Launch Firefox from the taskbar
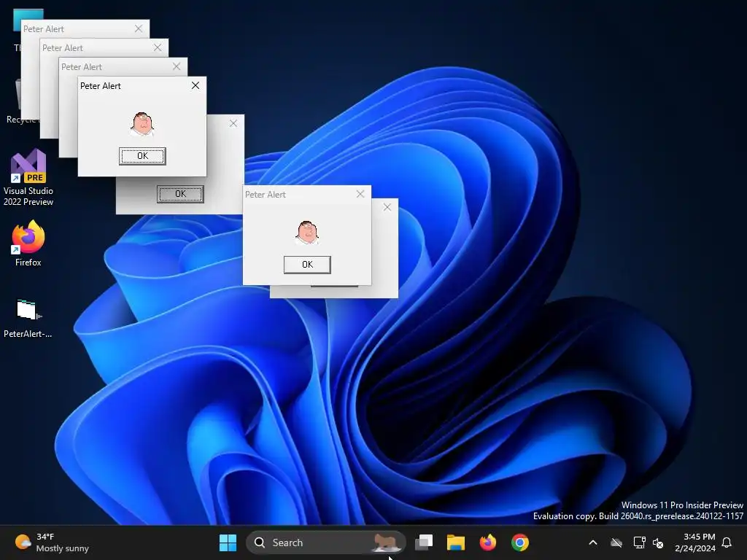 click(488, 542)
